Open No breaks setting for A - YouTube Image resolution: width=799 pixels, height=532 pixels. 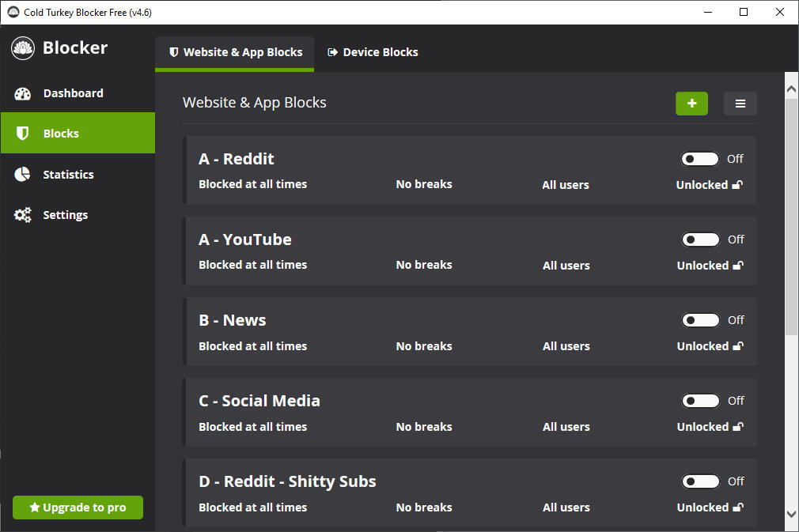[424, 265]
